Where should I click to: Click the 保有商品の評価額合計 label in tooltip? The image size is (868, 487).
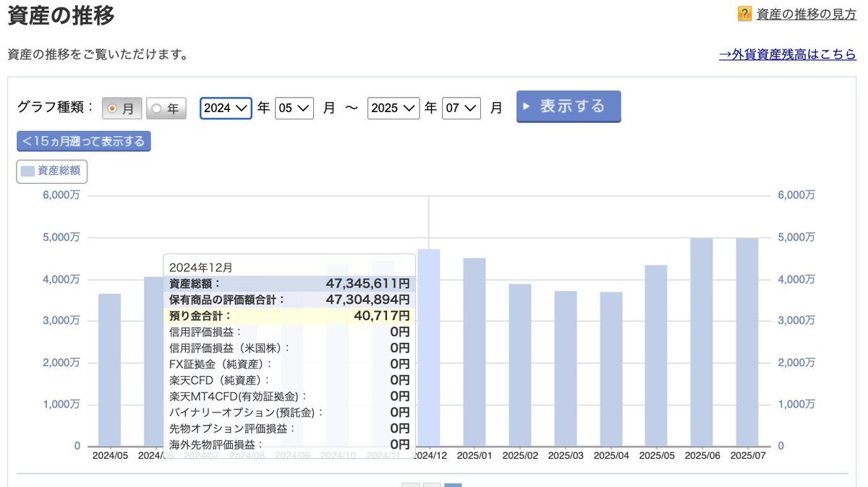pyautogui.click(x=227, y=300)
